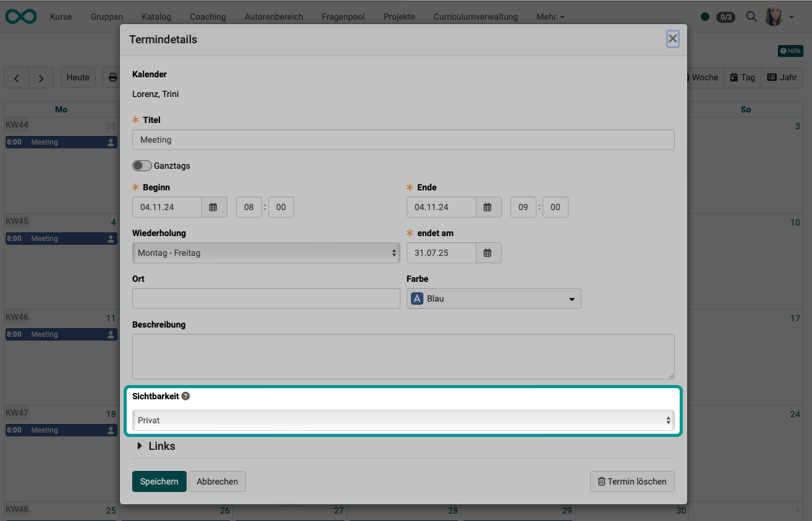Navigate back using the left arrow
The image size is (812, 521).
pyautogui.click(x=17, y=77)
